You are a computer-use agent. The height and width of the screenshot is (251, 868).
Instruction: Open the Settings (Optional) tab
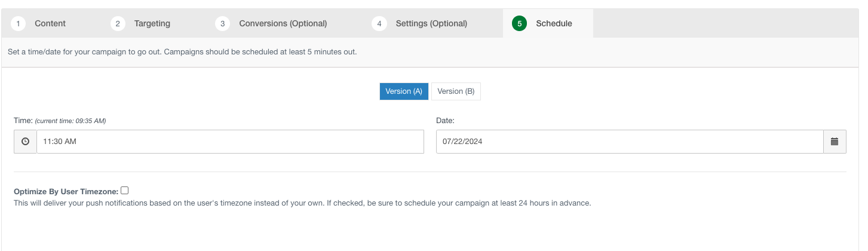[431, 23]
